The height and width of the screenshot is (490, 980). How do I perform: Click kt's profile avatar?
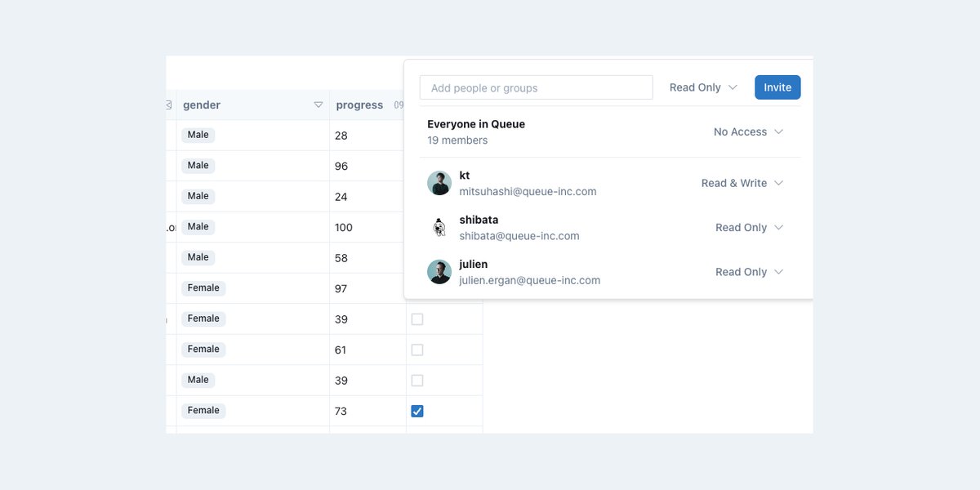click(439, 183)
